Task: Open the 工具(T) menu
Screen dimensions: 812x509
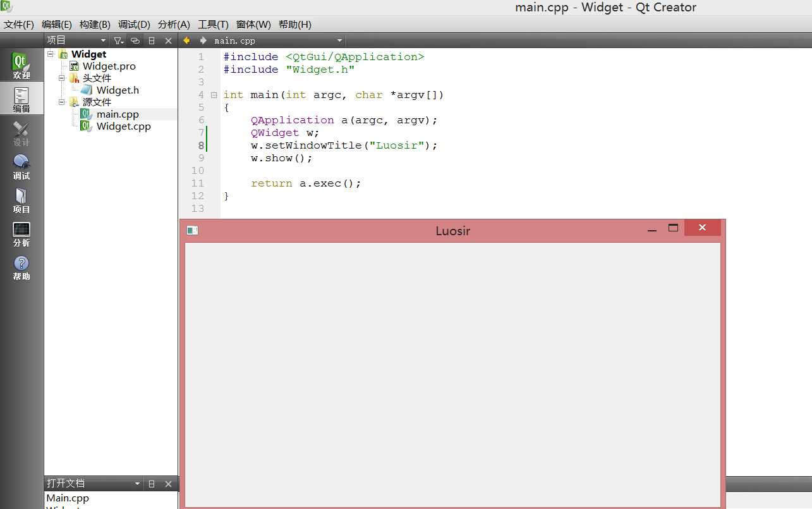Action: 213,25
